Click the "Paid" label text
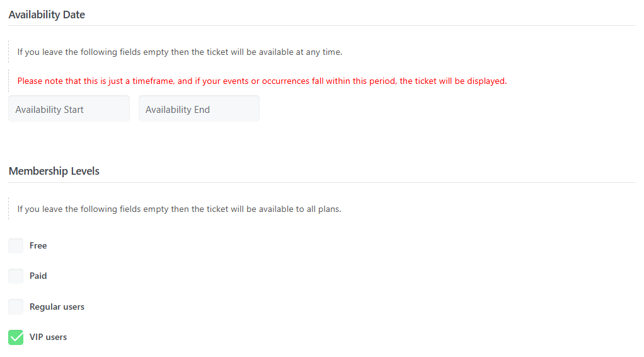This screenshot has height=357, width=644. tap(38, 276)
